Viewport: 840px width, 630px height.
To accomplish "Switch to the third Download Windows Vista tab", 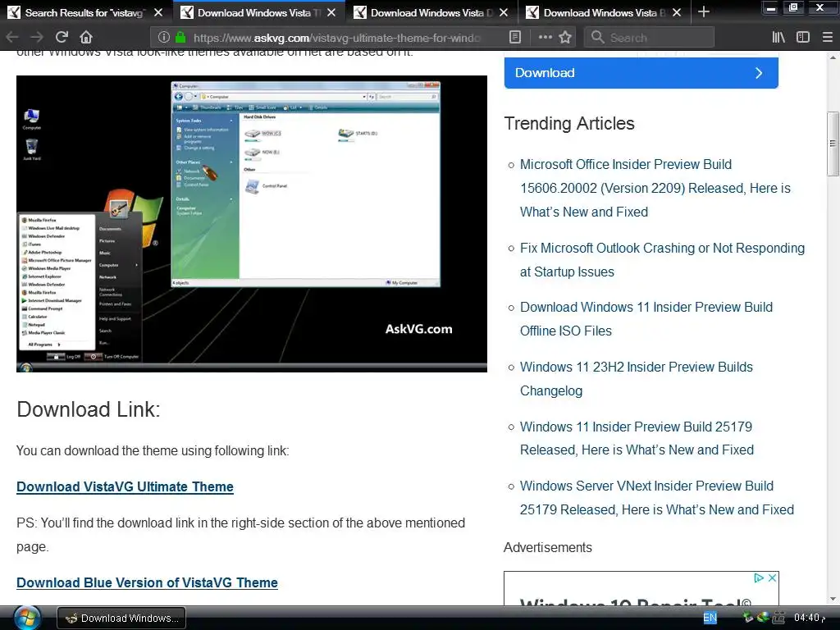I will click(x=426, y=12).
